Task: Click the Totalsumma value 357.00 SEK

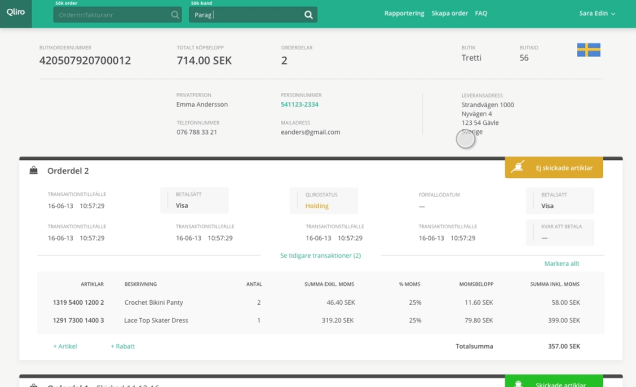Action: [x=564, y=346]
